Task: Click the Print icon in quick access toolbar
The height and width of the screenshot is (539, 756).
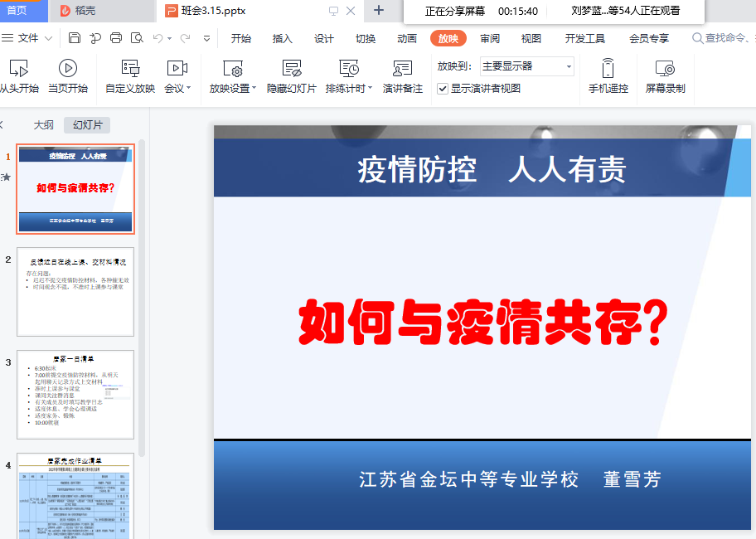Action: point(115,37)
